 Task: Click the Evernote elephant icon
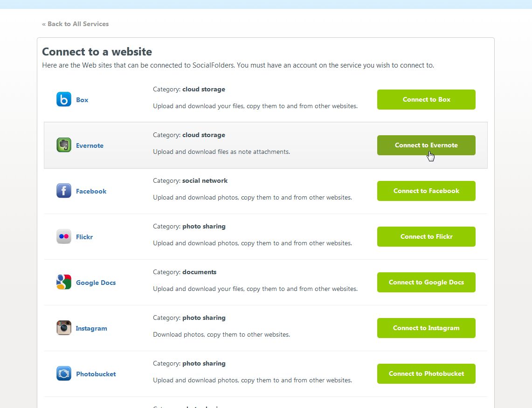pyautogui.click(x=64, y=145)
